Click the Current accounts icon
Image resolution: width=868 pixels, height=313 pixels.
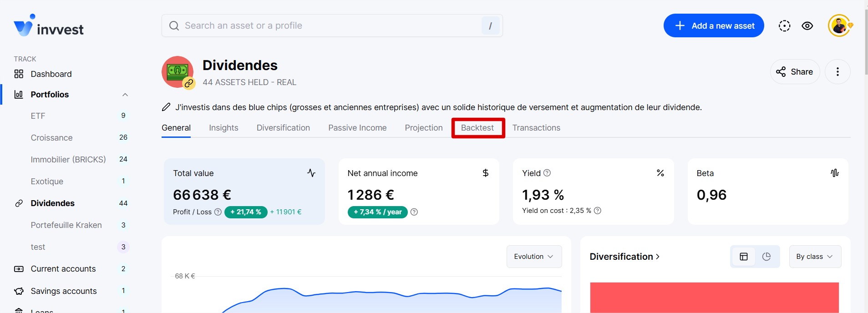tap(19, 269)
